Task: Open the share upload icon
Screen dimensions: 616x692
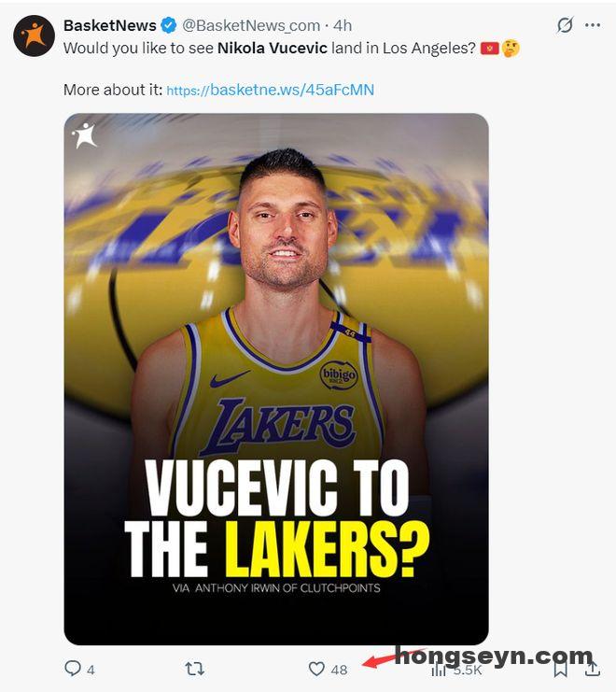Action: point(592,668)
